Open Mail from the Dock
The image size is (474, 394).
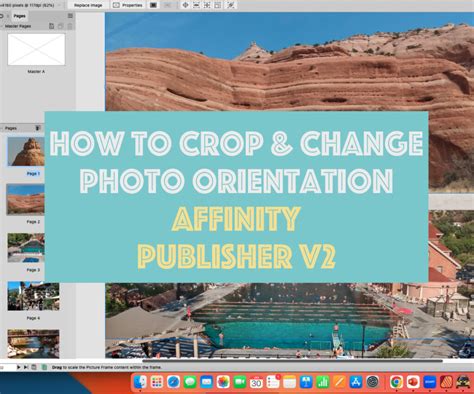tap(207, 382)
